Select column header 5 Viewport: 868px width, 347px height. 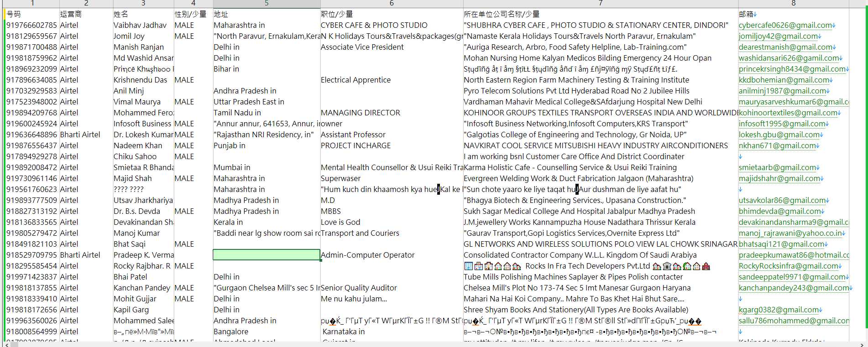click(267, 3)
